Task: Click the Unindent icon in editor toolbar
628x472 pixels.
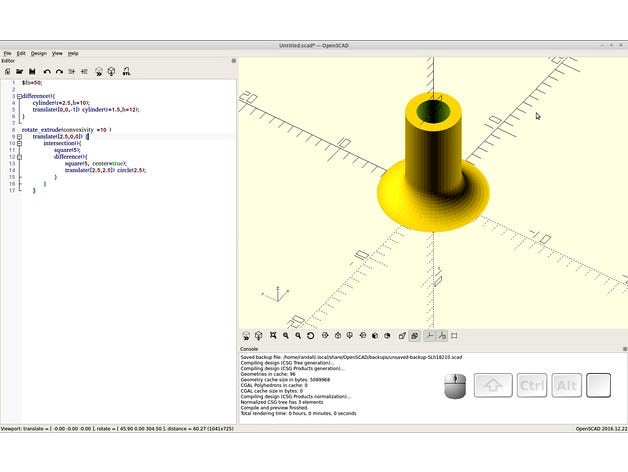Action: click(x=72, y=72)
